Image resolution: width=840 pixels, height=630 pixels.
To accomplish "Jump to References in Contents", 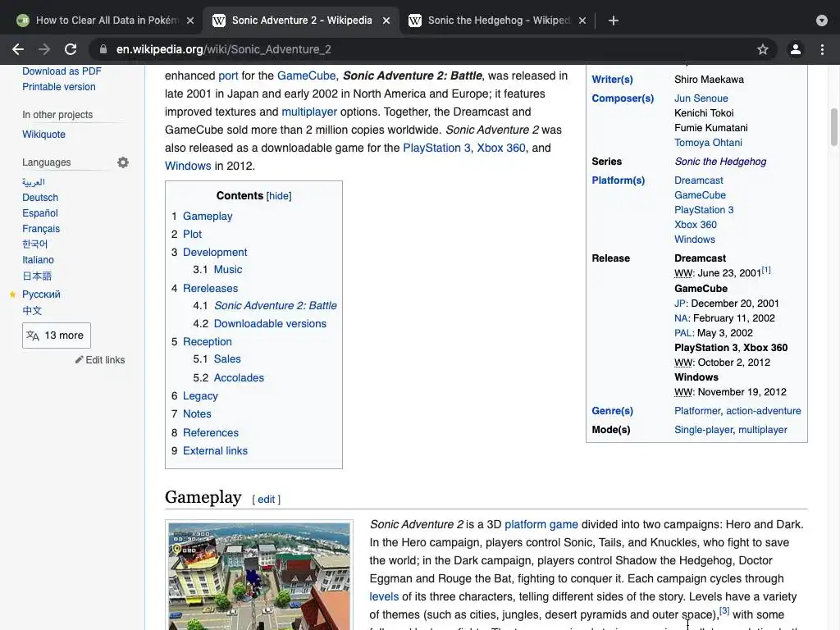I will coord(211,432).
